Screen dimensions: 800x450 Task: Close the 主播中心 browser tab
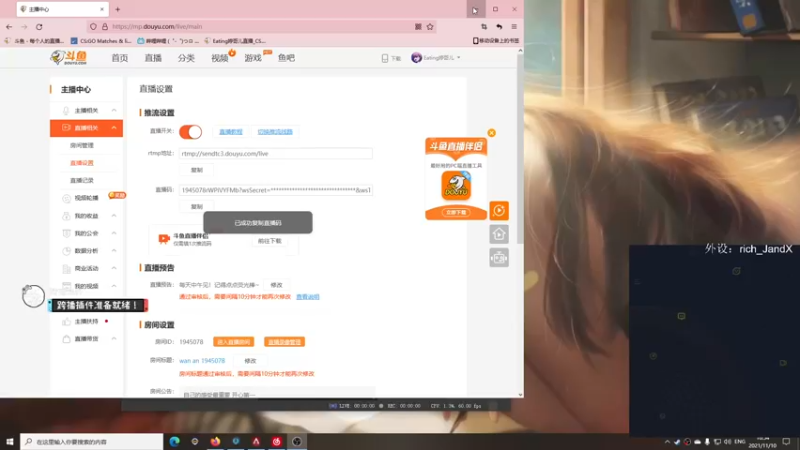(102, 9)
